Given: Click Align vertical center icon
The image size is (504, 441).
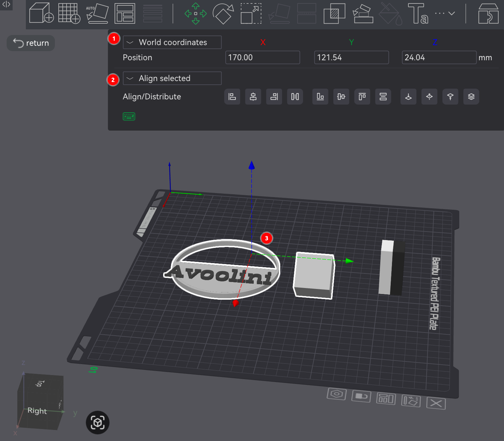Looking at the screenshot, I should click(x=341, y=97).
